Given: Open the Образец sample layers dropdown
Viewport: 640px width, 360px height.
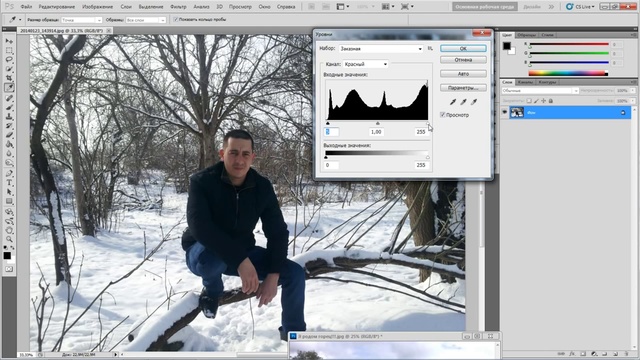Looking at the screenshot, I should pos(145,20).
